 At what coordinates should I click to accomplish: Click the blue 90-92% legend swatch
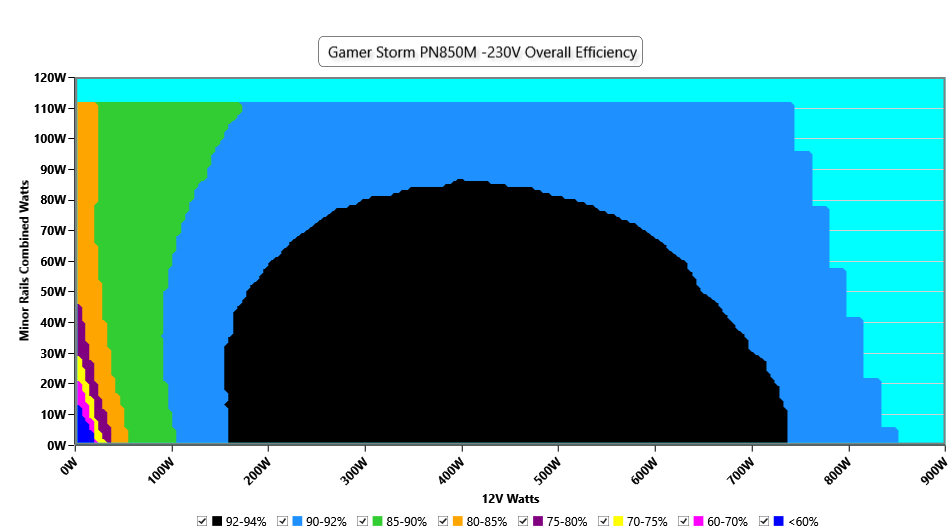click(297, 521)
